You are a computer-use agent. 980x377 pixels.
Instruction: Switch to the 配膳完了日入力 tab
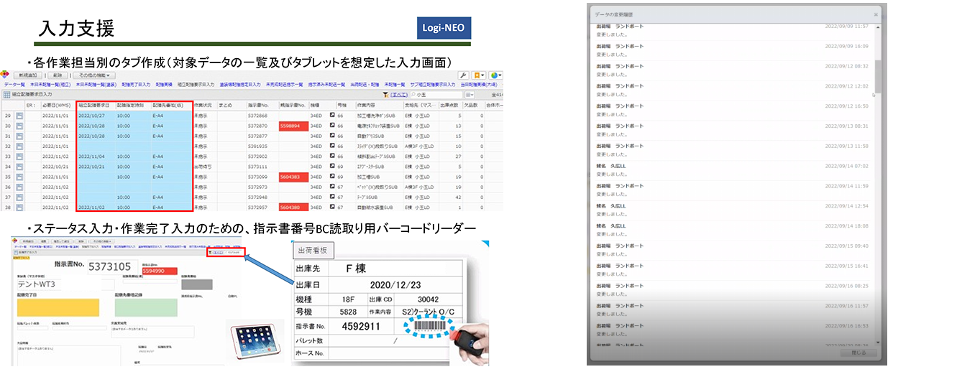tap(135, 85)
